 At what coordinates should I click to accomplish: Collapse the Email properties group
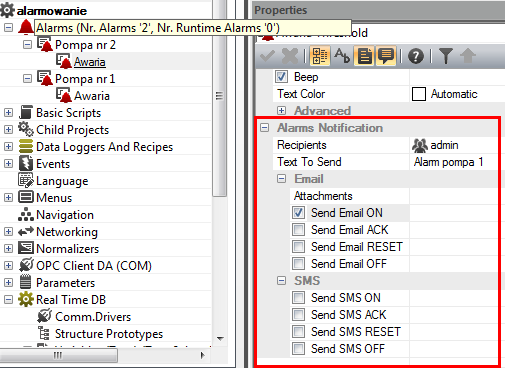(281, 179)
